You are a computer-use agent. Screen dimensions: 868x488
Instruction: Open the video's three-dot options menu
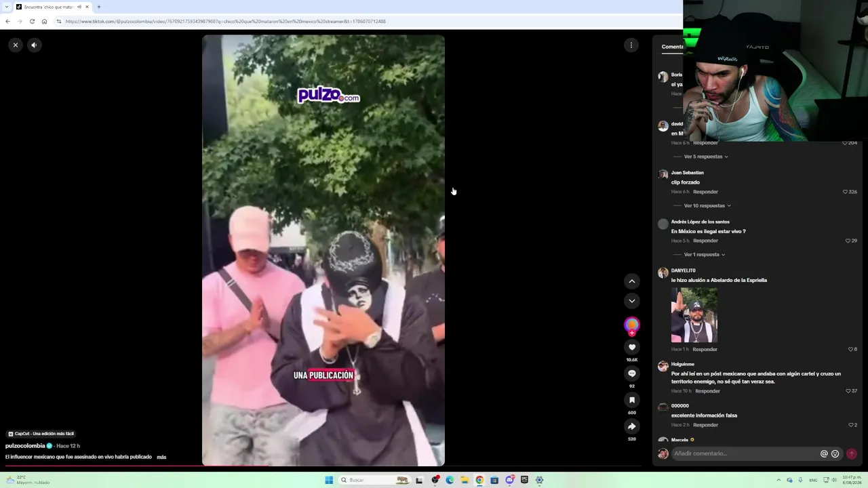coord(631,45)
